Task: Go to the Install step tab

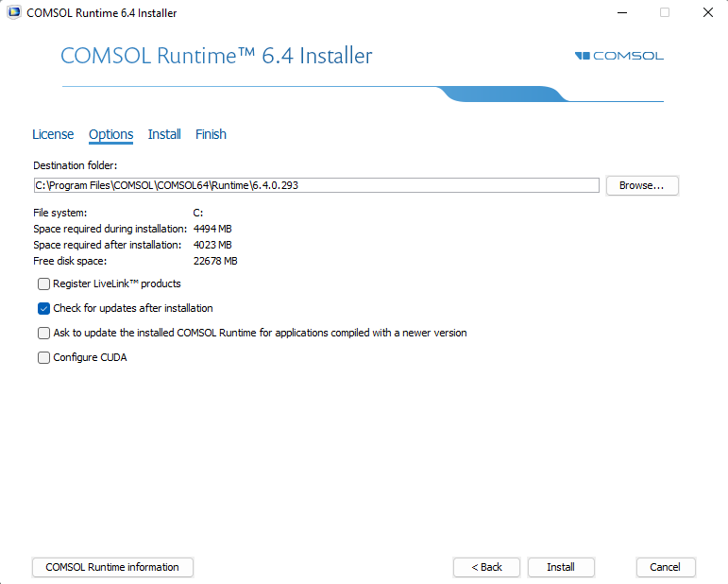Action: tap(164, 134)
